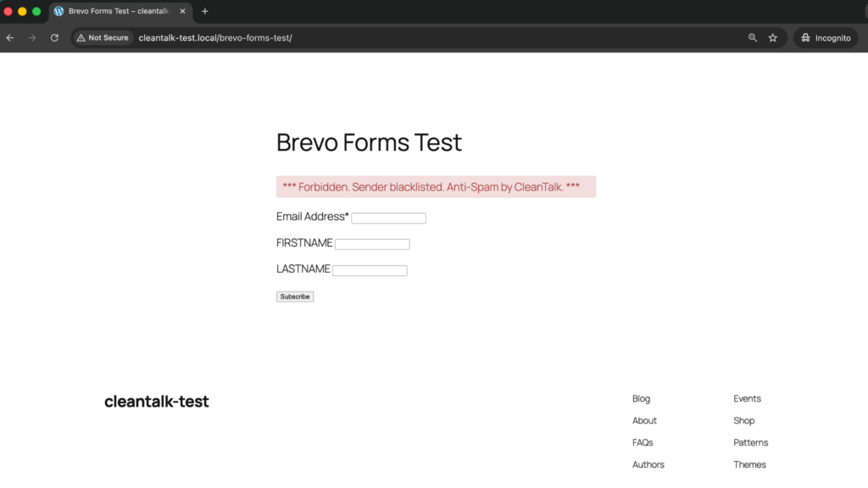Click into the Email Address field
This screenshot has width=868, height=488.
pyautogui.click(x=388, y=218)
